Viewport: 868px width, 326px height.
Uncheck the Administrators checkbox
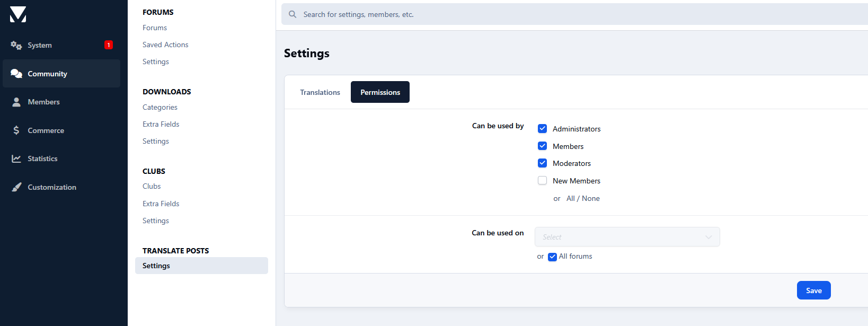pyautogui.click(x=542, y=129)
